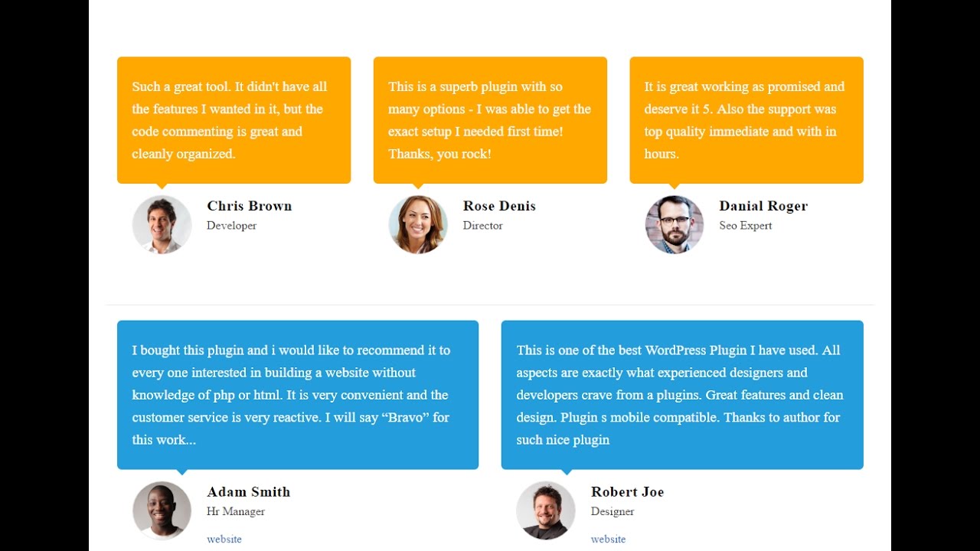Click Rose Denis's profile photo
The height and width of the screenshot is (551, 980).
[418, 224]
